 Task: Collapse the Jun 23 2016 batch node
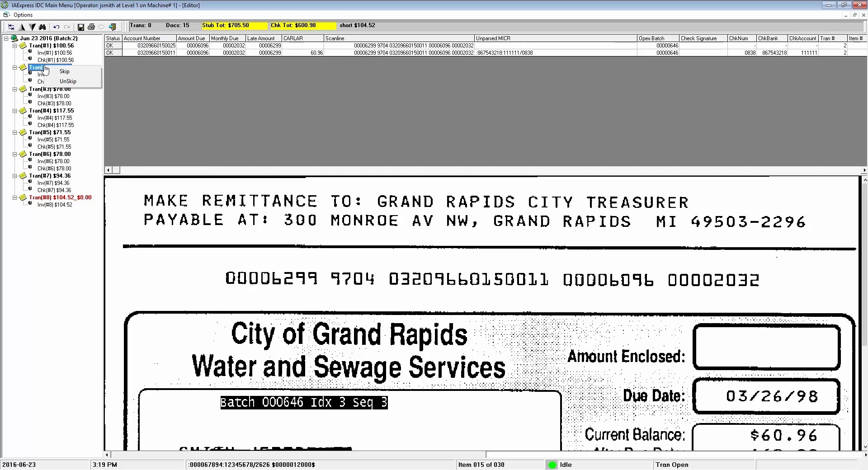coord(6,38)
